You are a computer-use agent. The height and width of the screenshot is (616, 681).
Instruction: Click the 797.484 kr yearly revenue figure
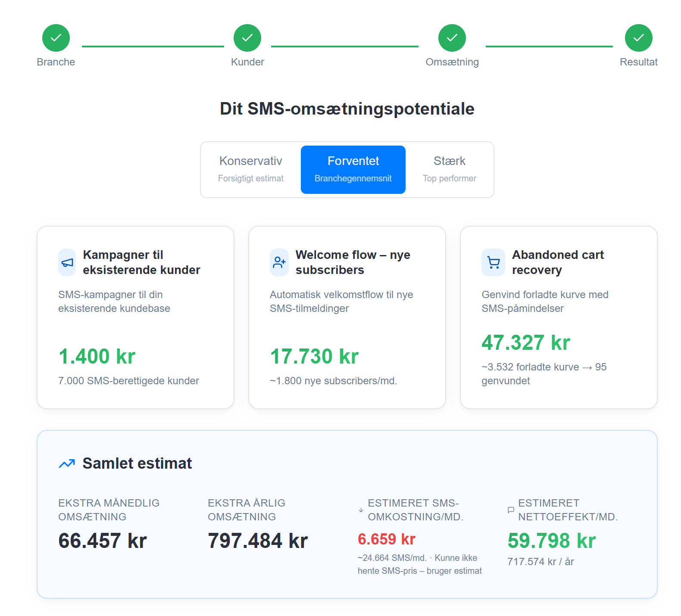click(x=258, y=541)
